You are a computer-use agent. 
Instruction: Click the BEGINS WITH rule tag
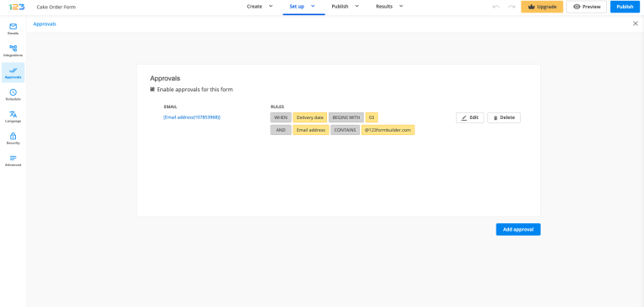click(x=346, y=117)
